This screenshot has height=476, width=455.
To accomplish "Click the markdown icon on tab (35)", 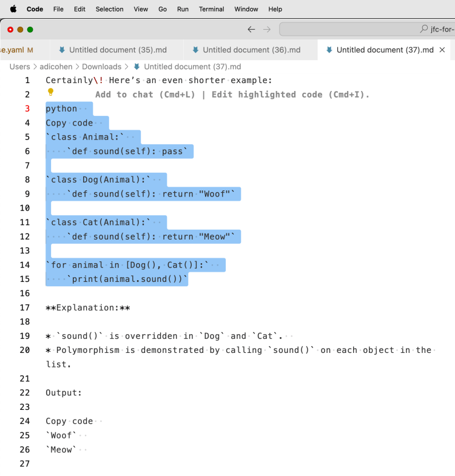I will pos(62,50).
